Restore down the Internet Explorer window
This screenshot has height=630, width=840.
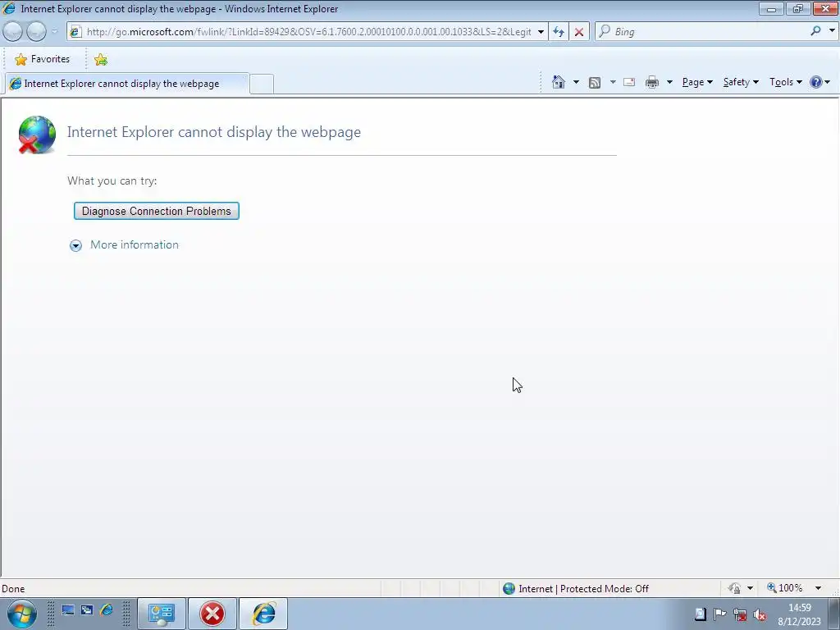pos(798,8)
